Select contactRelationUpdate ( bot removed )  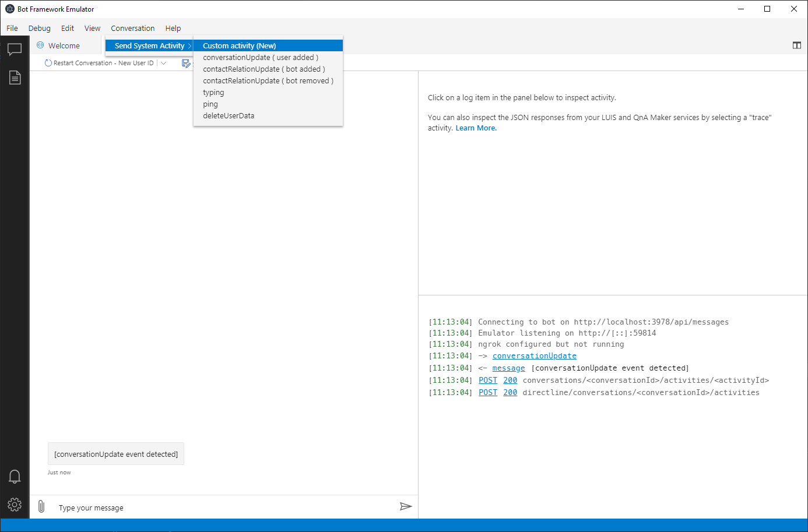coord(268,80)
